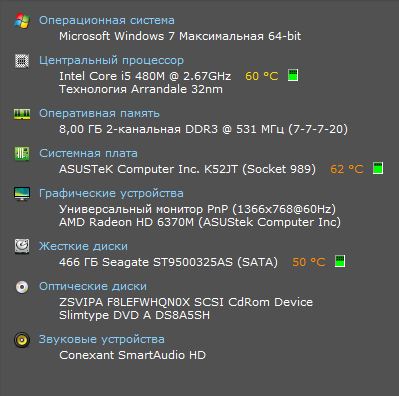Click the speaker audio icon
Viewport: 399px width, 396px height.
[22, 340]
